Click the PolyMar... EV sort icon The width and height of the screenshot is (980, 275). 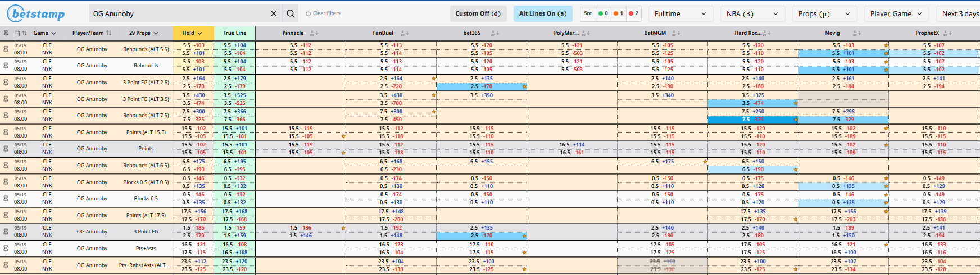pos(586,33)
